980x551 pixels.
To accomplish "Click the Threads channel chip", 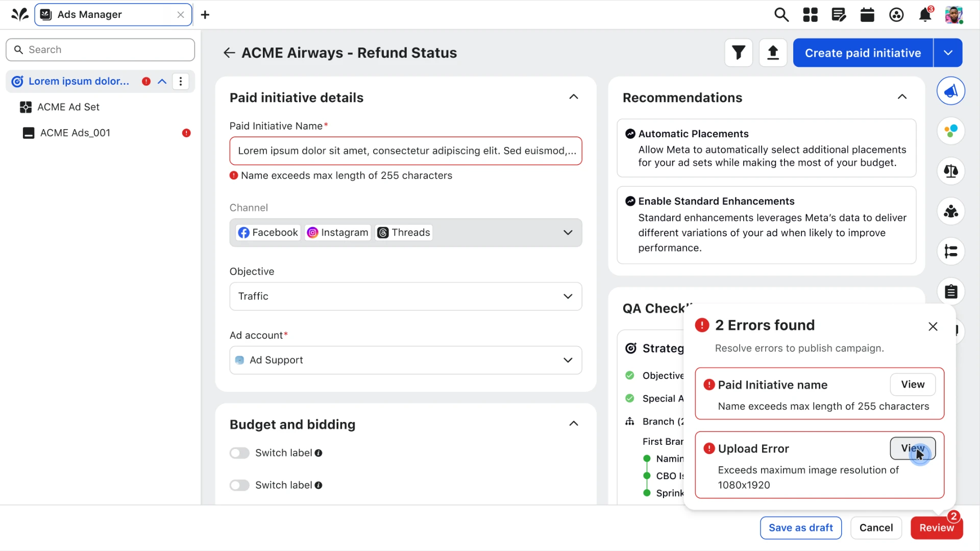I will tap(404, 233).
